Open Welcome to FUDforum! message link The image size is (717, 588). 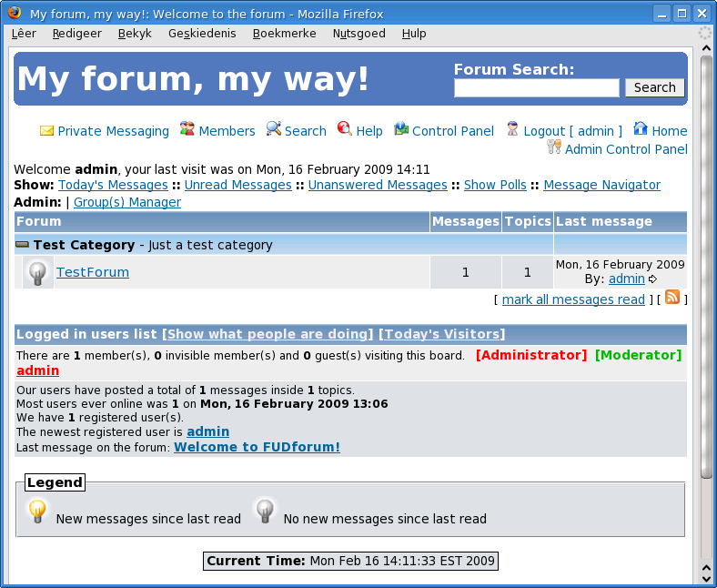257,447
